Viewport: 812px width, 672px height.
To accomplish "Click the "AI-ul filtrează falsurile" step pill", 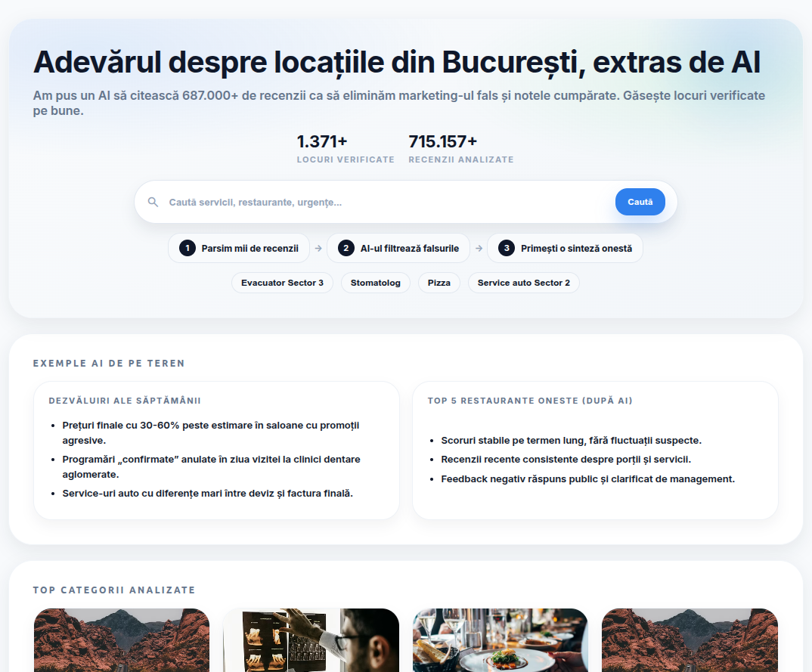I will pos(398,247).
